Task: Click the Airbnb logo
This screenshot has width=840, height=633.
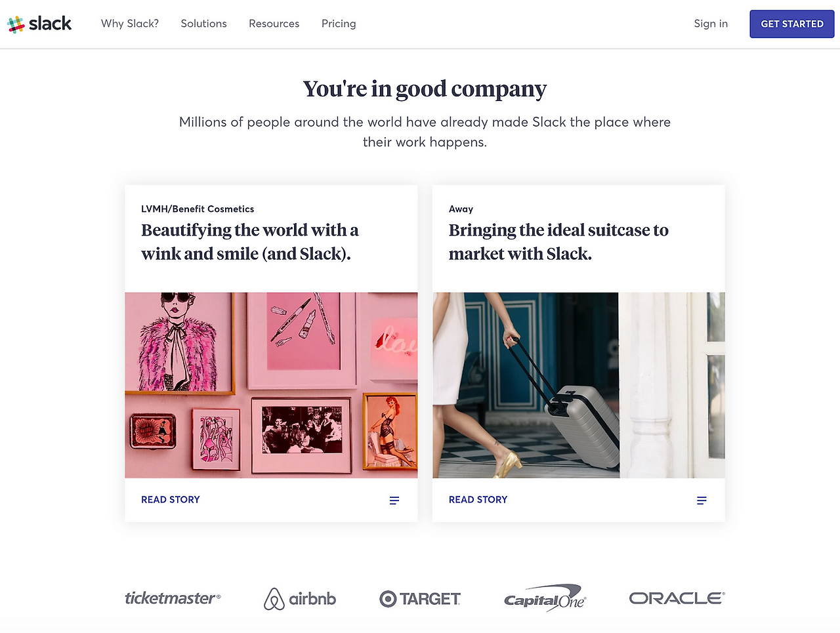Action: (x=300, y=599)
